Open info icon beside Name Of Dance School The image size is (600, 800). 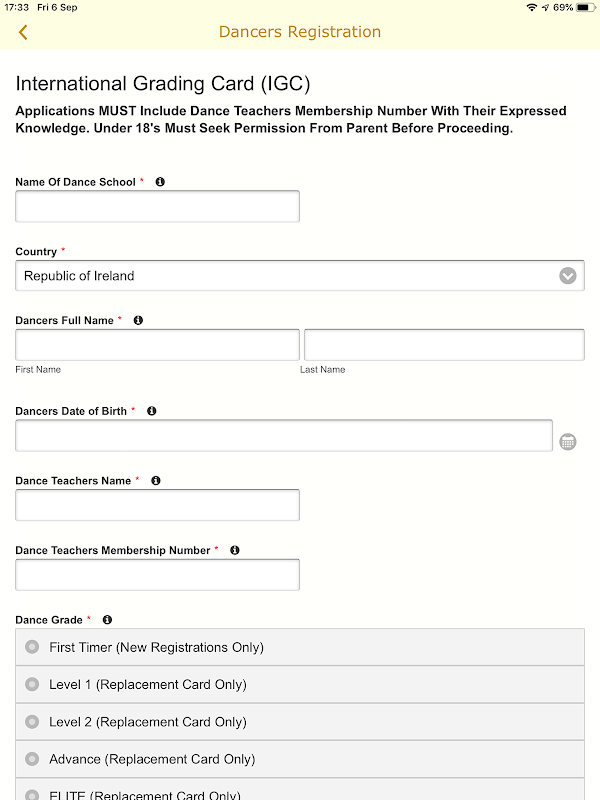(160, 182)
